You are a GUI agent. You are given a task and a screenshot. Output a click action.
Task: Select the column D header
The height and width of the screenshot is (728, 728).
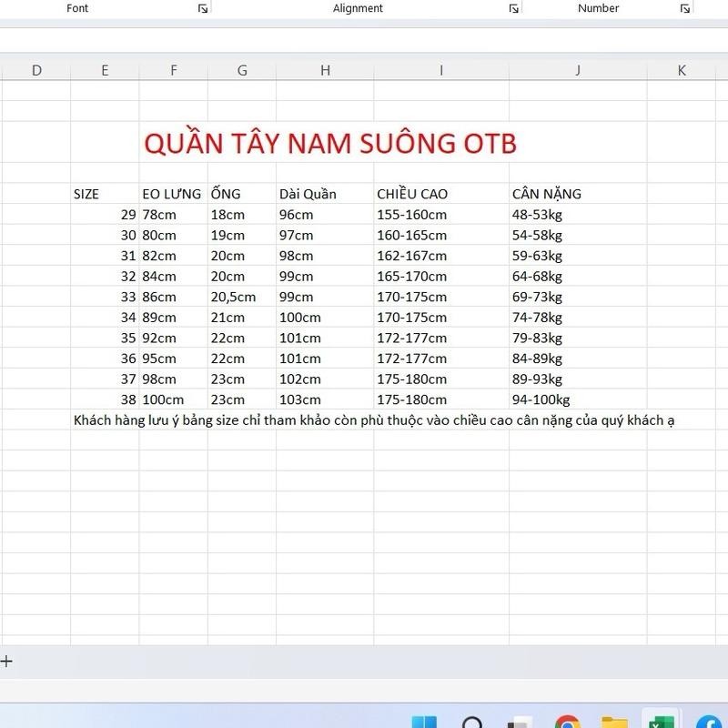click(36, 70)
